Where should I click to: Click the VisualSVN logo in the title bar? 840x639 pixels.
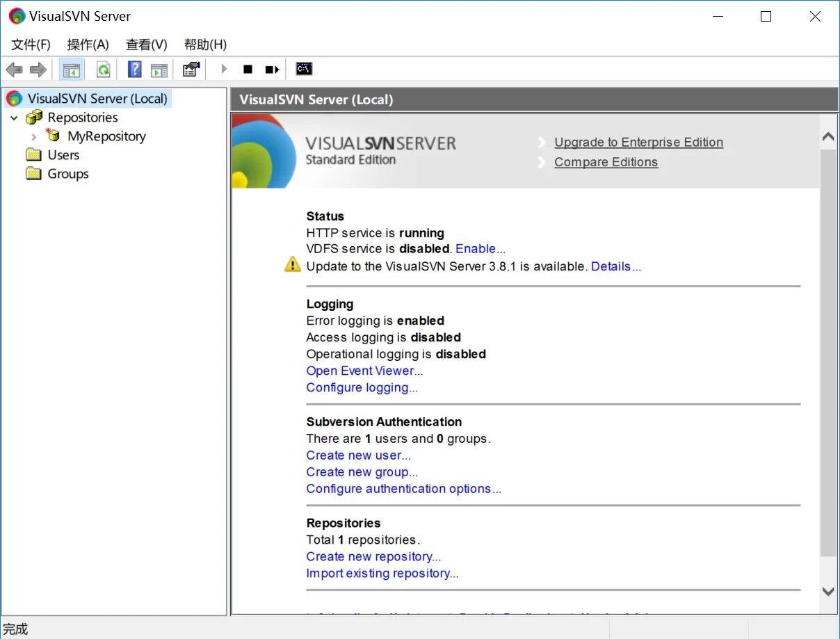point(17,16)
